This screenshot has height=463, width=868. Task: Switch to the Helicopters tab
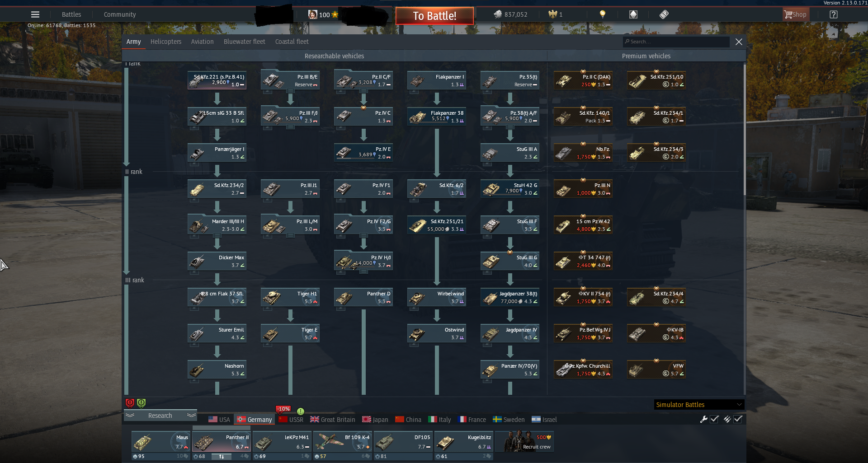tap(166, 42)
